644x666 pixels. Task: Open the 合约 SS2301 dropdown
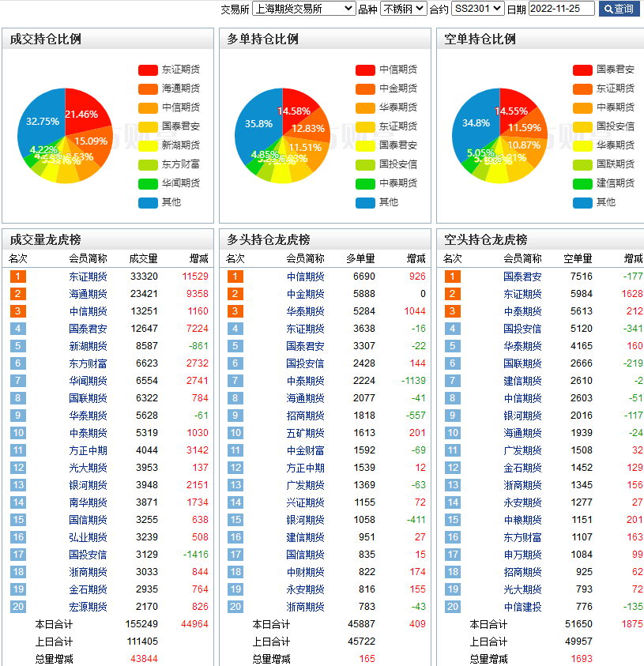[477, 9]
